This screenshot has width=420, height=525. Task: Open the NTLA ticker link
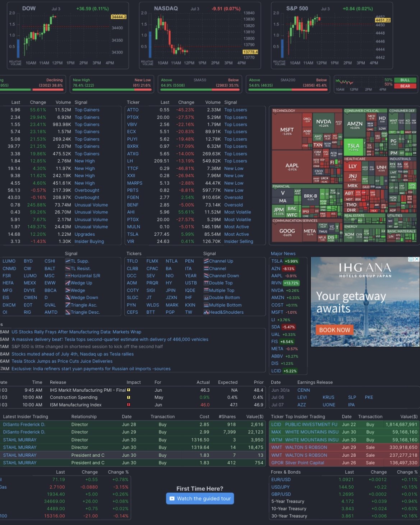click(171, 261)
